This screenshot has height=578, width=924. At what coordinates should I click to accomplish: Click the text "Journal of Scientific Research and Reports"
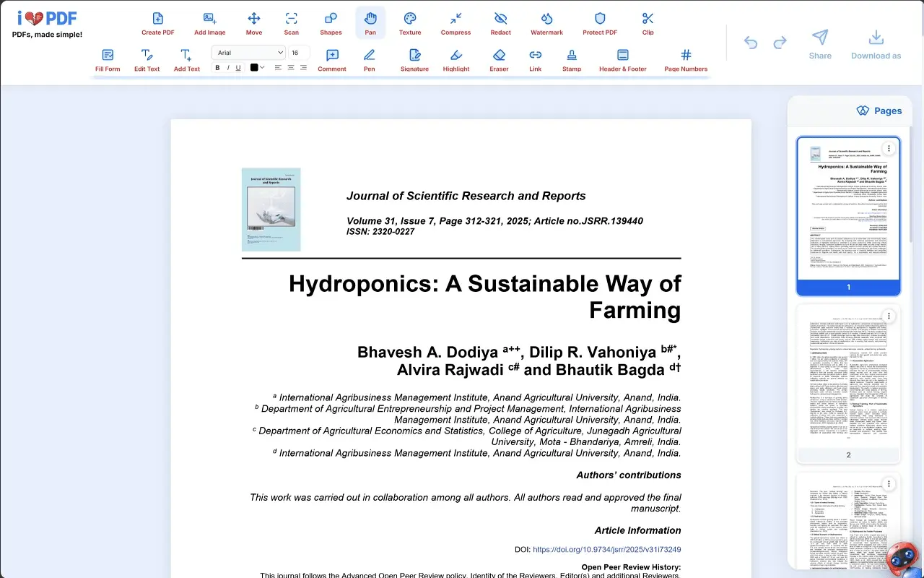point(466,196)
